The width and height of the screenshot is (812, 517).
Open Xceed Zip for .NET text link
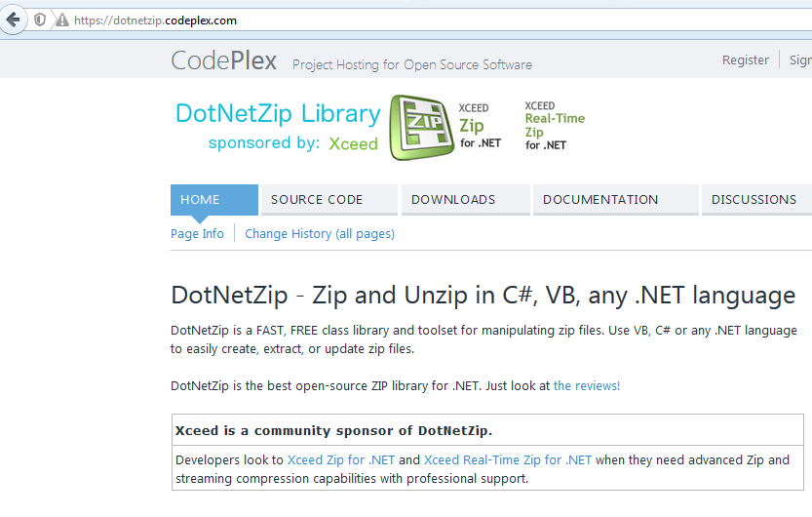coord(341,460)
